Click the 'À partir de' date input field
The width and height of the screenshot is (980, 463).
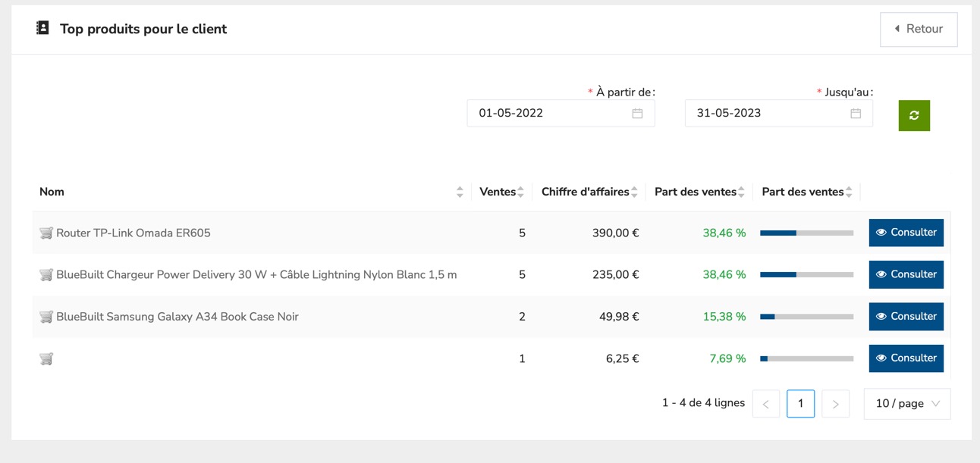(550, 114)
